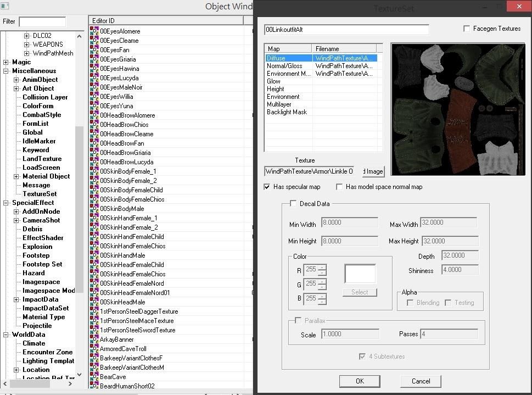
Task: Expand the Material Object tree node
Action: pyautogui.click(x=16, y=176)
